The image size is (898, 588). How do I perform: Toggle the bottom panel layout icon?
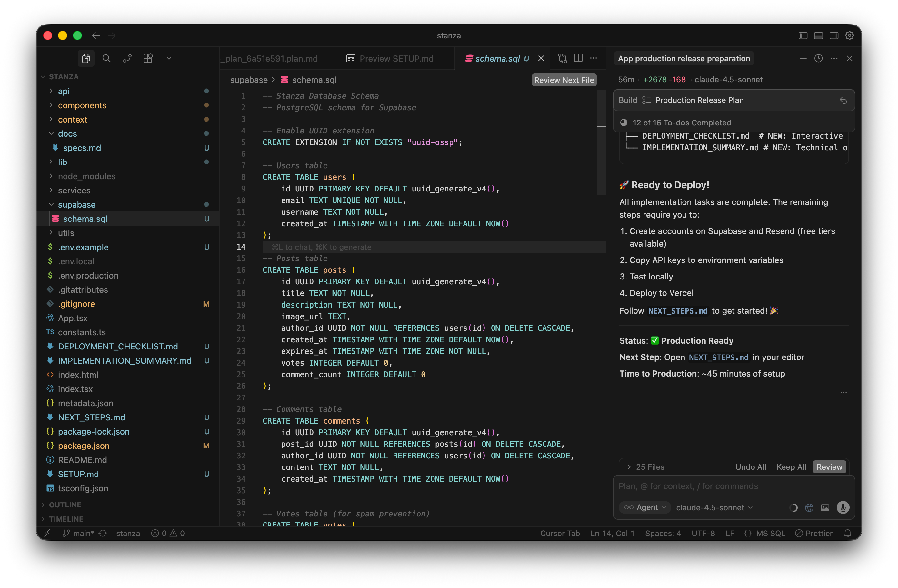818,35
